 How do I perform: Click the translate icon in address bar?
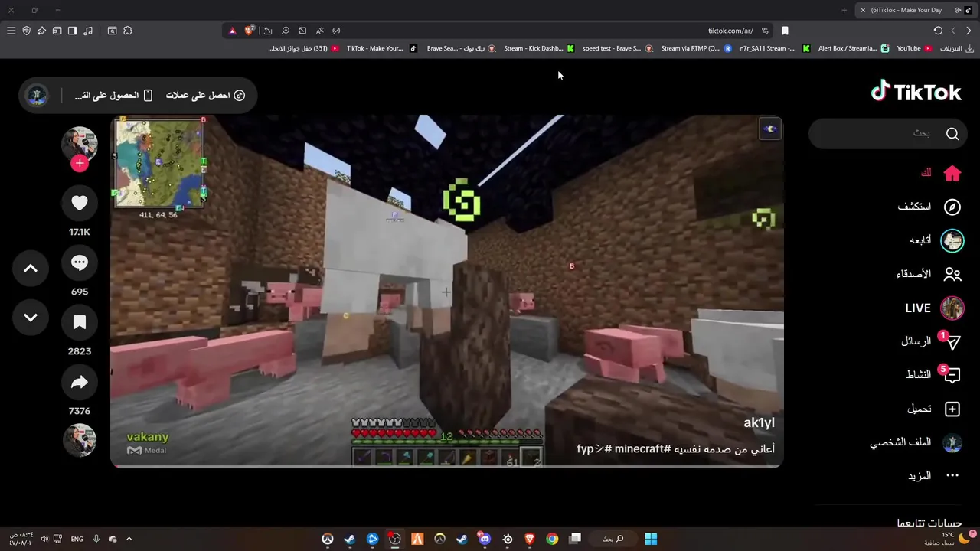click(x=319, y=31)
